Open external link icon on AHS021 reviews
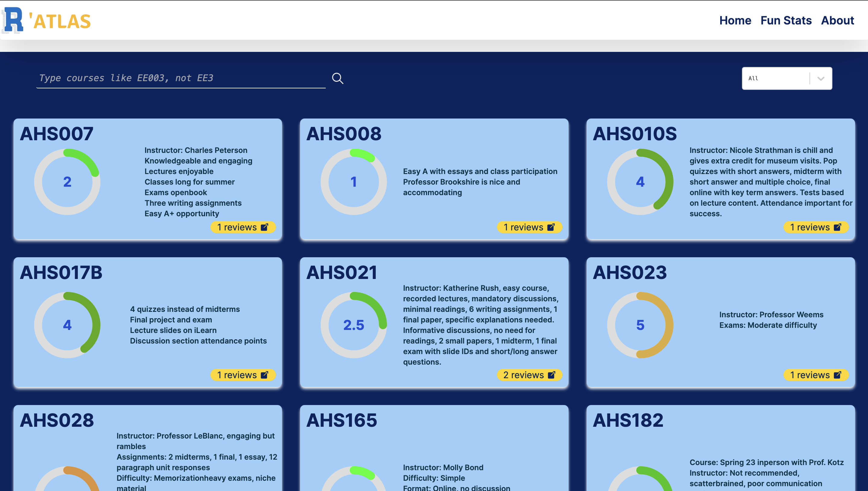This screenshot has width=868, height=491. (x=552, y=375)
